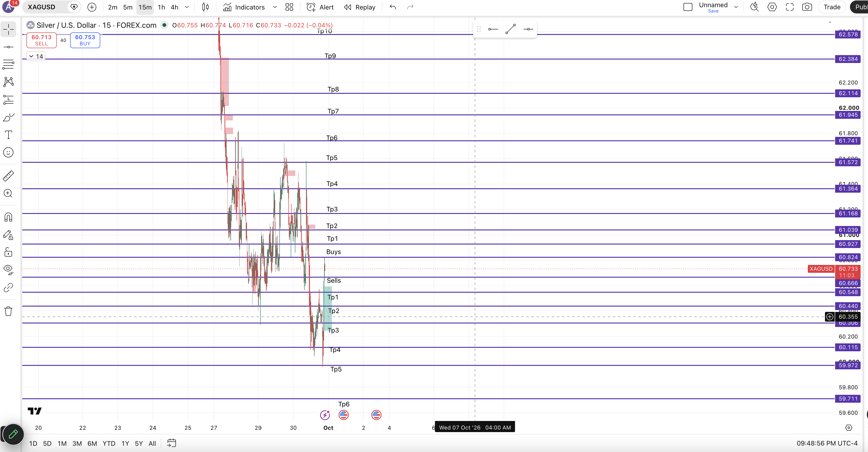This screenshot has height=452, width=868.
Task: Set date range to 6M
Action: 92,444
